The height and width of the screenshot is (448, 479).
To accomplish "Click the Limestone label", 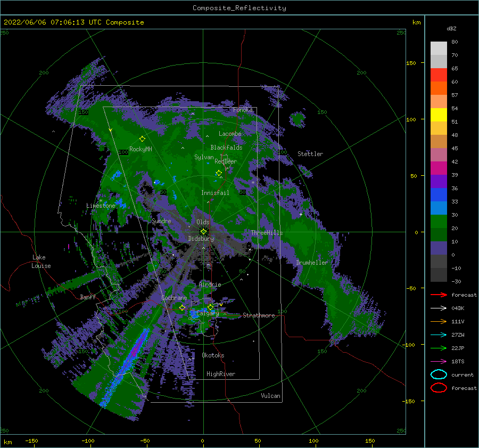I will (x=101, y=206).
